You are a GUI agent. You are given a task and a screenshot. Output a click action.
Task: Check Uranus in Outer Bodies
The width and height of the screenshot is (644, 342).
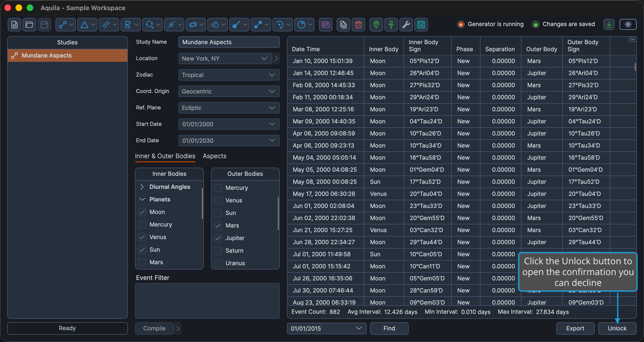[x=218, y=263]
